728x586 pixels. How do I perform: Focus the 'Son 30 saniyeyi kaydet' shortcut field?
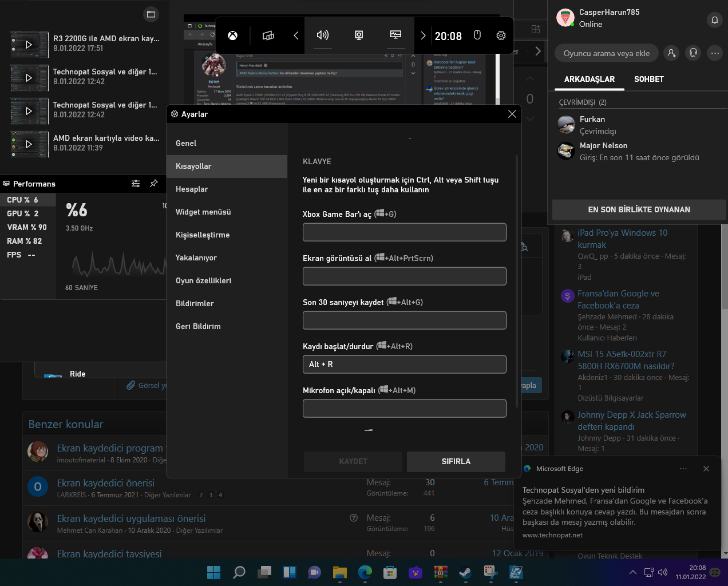pyautogui.click(x=405, y=320)
